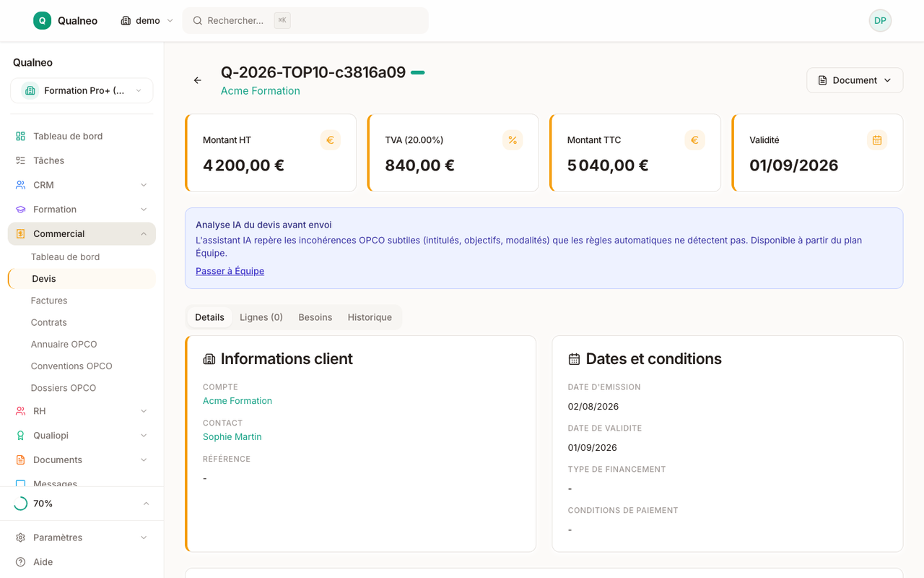Click the Qualneo logo icon

coord(42,20)
